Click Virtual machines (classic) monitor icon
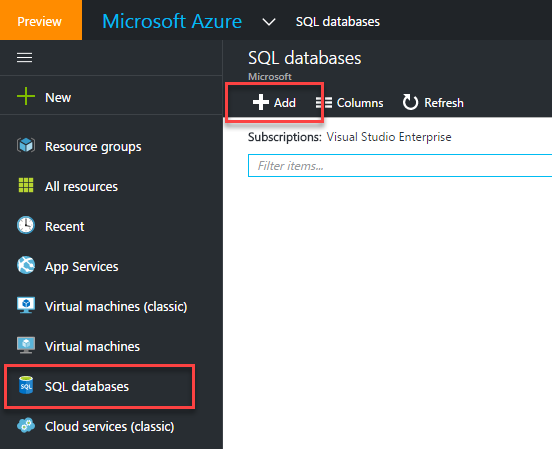The height and width of the screenshot is (449, 554). click(x=26, y=305)
